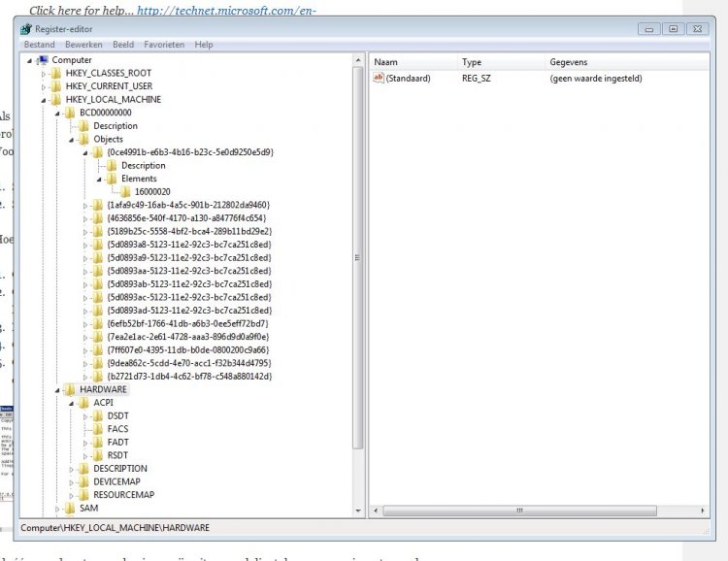Collapse the HARDWARE key

(57, 390)
